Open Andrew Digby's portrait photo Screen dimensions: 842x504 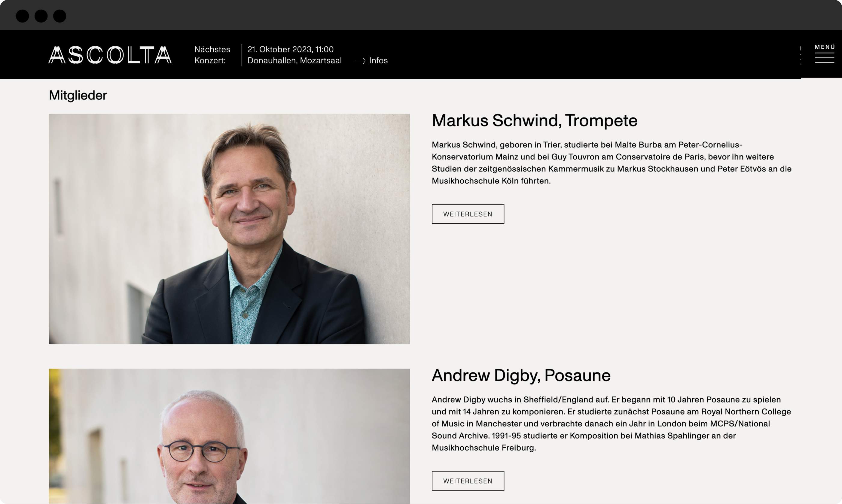pyautogui.click(x=229, y=436)
